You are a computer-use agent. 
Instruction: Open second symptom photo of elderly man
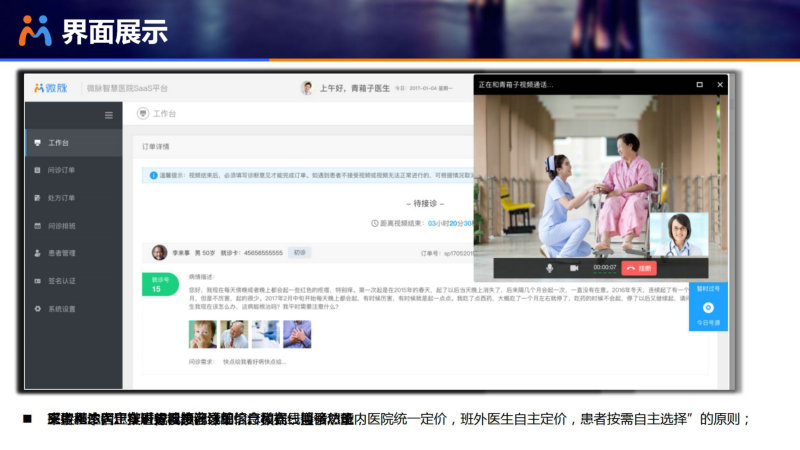(x=234, y=334)
